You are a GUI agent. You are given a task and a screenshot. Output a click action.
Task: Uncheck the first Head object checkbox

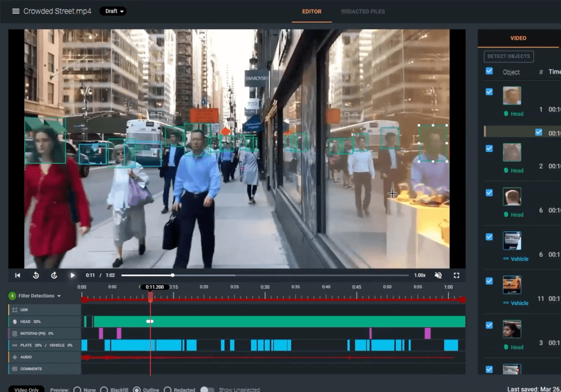click(x=489, y=92)
